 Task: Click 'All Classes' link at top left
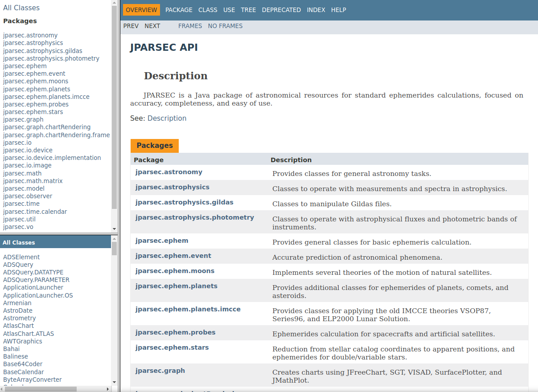pyautogui.click(x=21, y=8)
